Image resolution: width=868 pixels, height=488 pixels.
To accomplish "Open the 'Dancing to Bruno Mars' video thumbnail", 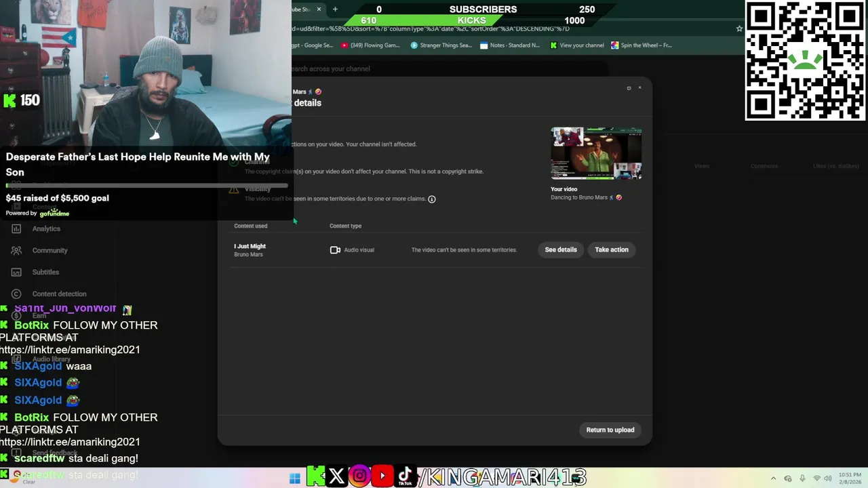I will point(596,154).
